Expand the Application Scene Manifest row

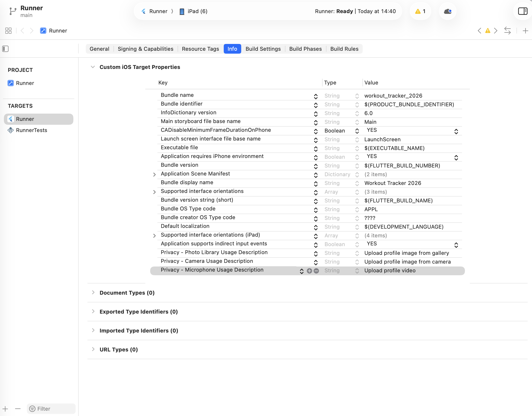[154, 175]
